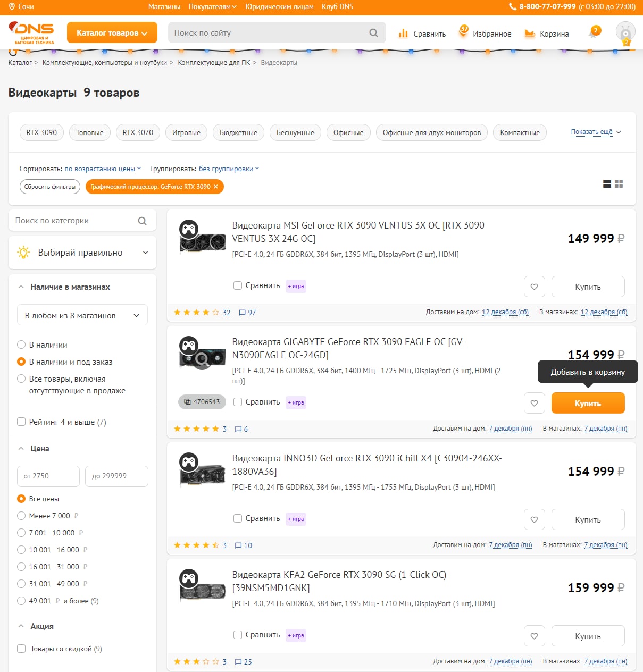Viewport: 643px width, 672px height.
Task: Add KFA2 SG card to favorites
Action: pyautogui.click(x=534, y=636)
